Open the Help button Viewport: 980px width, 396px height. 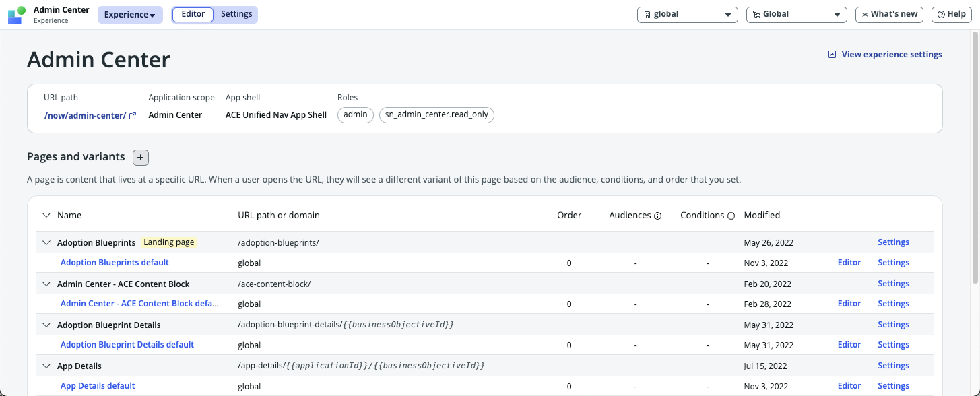click(x=952, y=15)
